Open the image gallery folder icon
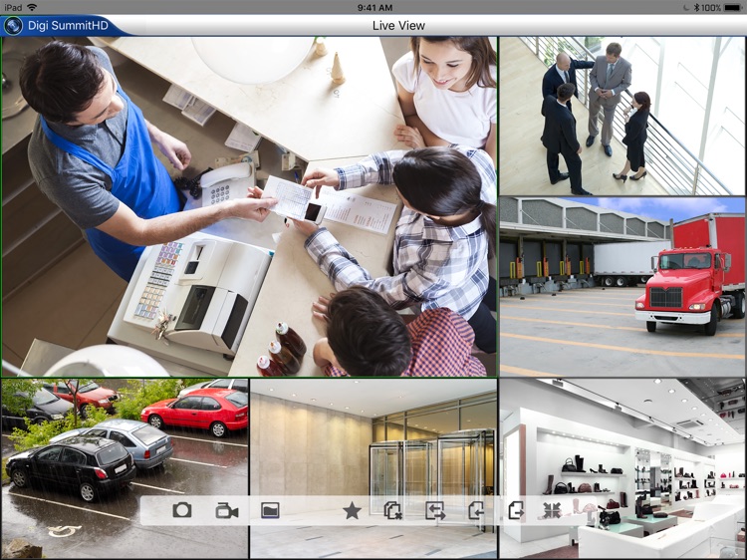The height and width of the screenshot is (560, 747). coord(270,510)
